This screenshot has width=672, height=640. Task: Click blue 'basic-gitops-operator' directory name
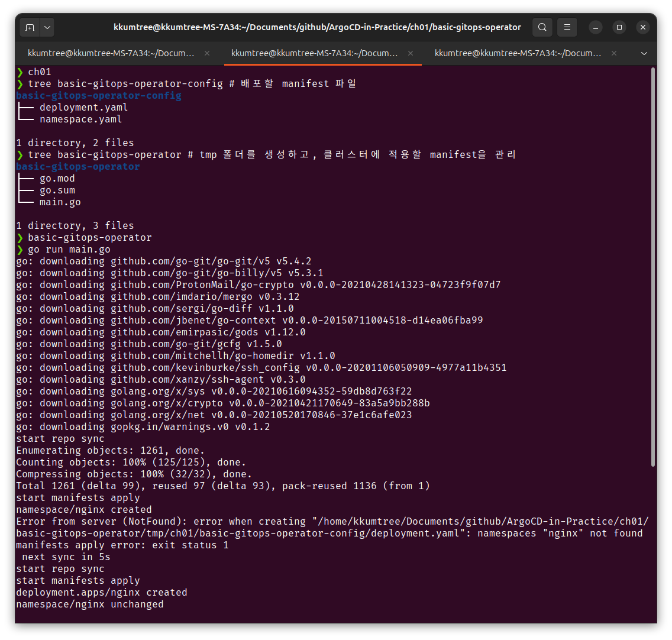[x=78, y=166]
